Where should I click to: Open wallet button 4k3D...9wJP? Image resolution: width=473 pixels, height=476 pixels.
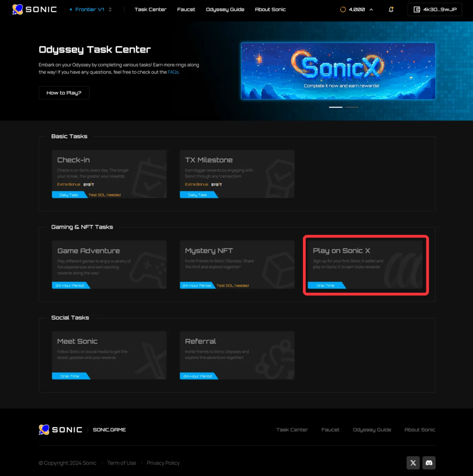435,9
